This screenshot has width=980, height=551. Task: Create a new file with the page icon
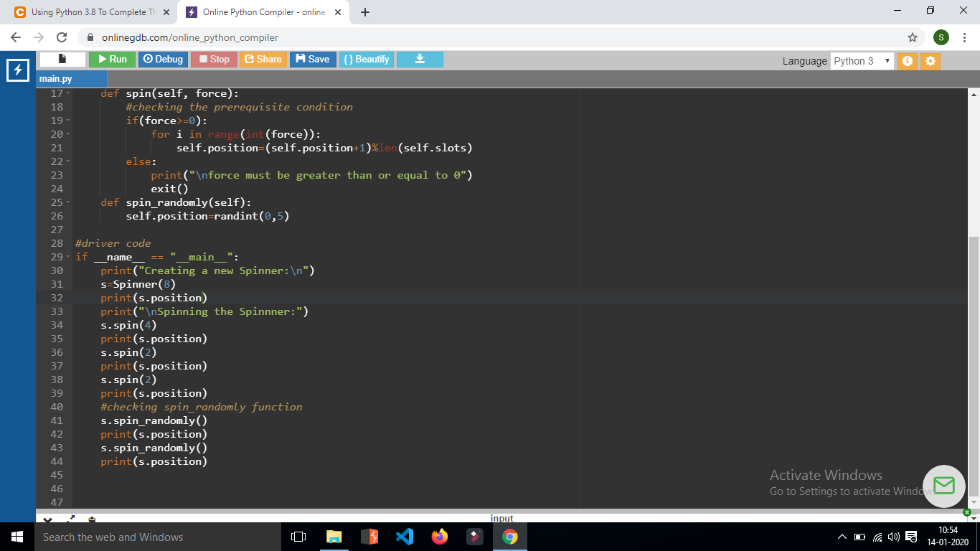pyautogui.click(x=62, y=60)
